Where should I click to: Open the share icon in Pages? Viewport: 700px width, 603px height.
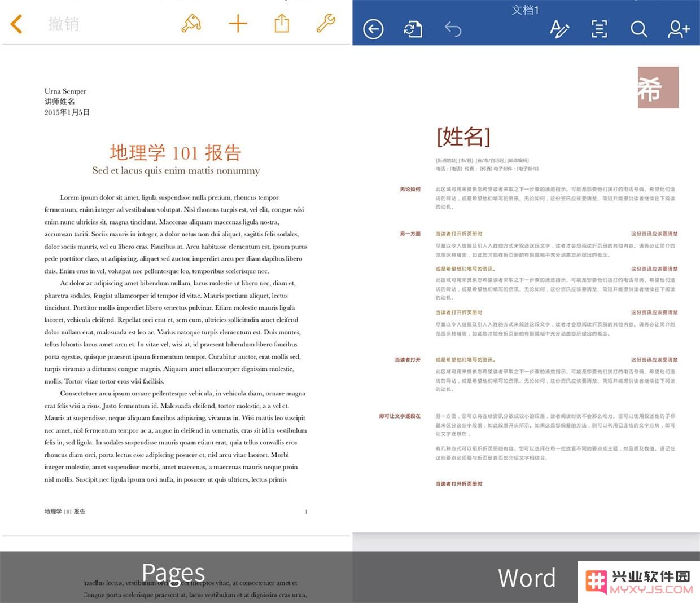[x=282, y=23]
